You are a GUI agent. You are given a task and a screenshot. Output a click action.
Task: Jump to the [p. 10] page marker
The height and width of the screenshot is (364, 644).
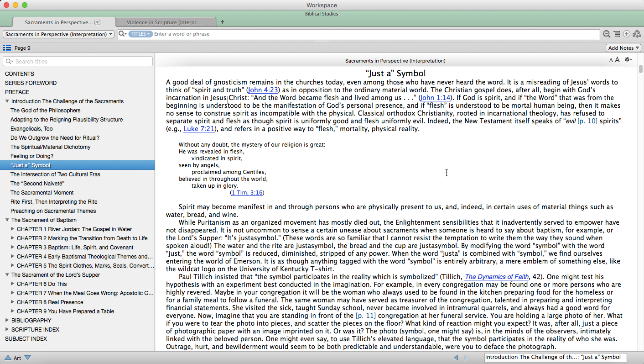[x=587, y=121]
